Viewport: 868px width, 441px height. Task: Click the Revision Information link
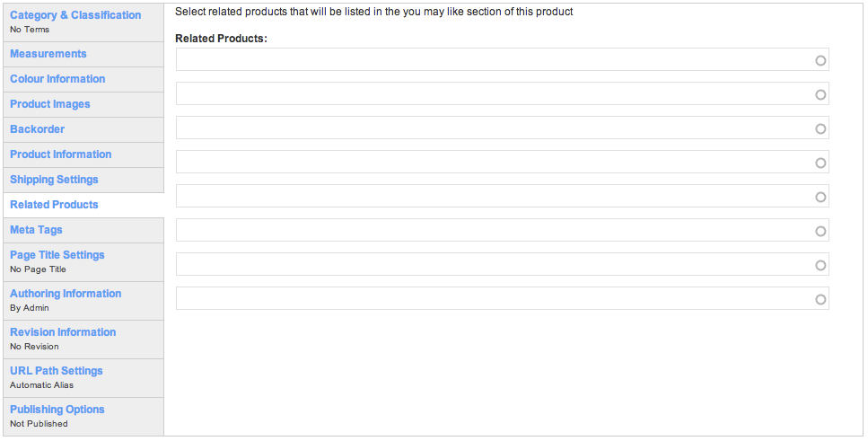[x=63, y=331]
